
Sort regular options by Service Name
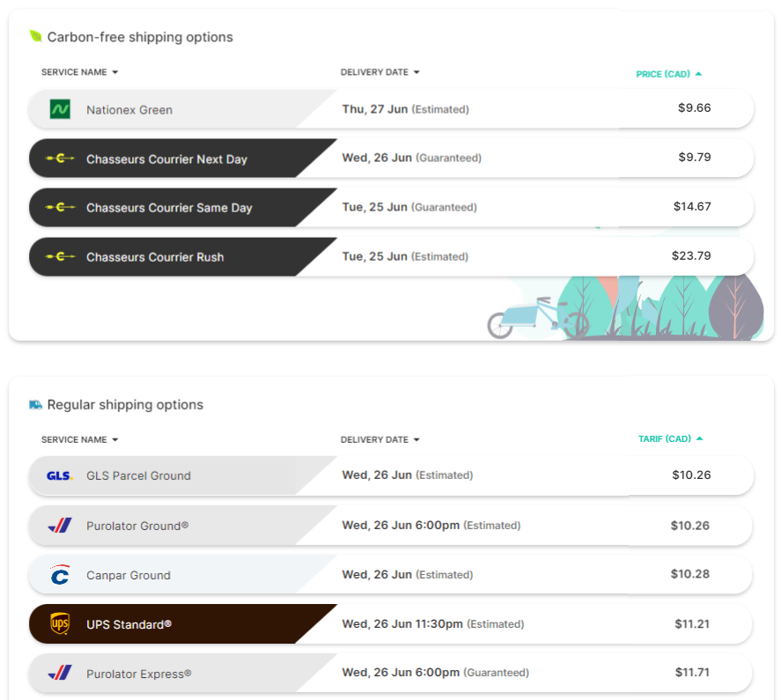80,439
